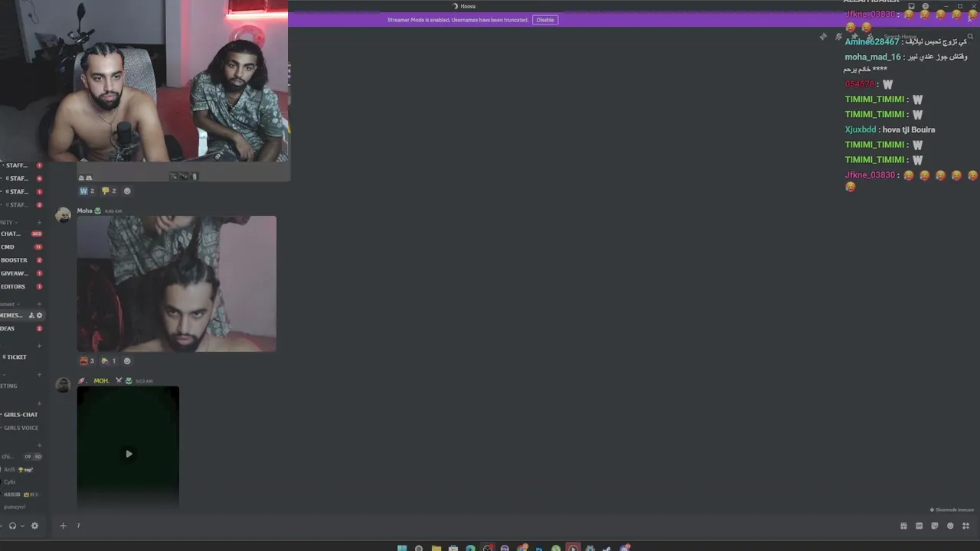Click the avatar beside MOH.
Image resolution: width=980 pixels, height=551 pixels.
click(x=64, y=385)
